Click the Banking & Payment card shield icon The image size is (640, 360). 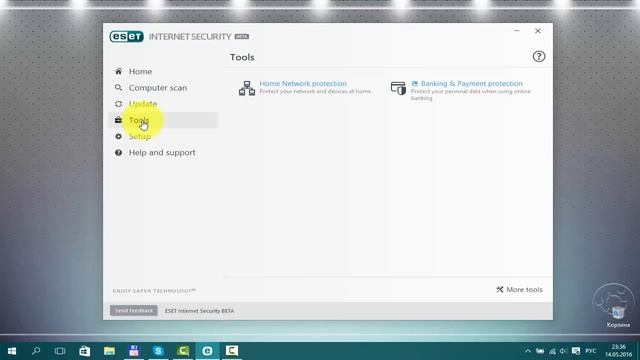[x=398, y=88]
